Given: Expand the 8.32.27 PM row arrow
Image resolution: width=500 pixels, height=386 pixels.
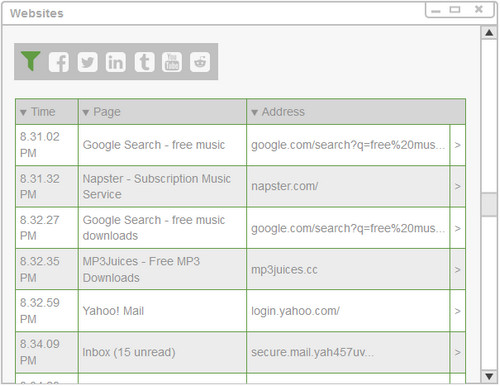Looking at the screenshot, I should pyautogui.click(x=458, y=228).
